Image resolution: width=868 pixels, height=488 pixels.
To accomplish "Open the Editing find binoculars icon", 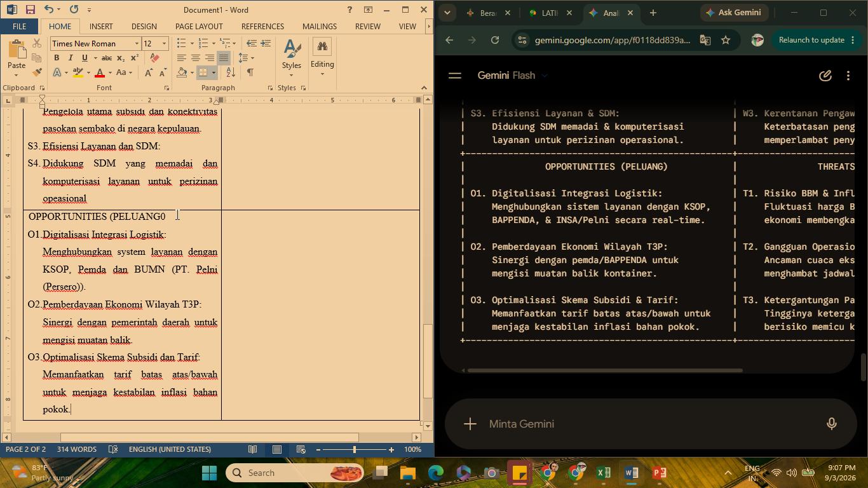I will [x=322, y=47].
